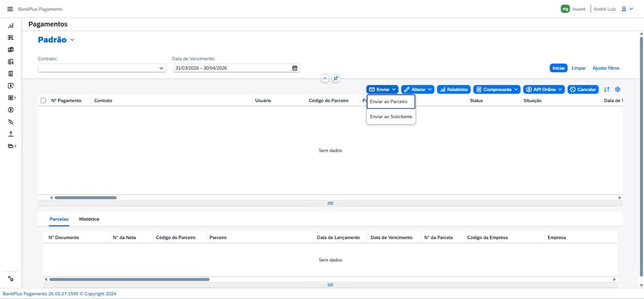The width and height of the screenshot is (644, 299).
Task: Open Ajustar filtros
Action: pyautogui.click(x=606, y=68)
